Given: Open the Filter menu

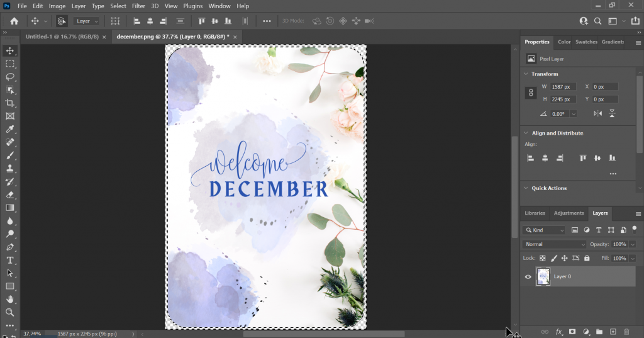Looking at the screenshot, I should pyautogui.click(x=138, y=6).
